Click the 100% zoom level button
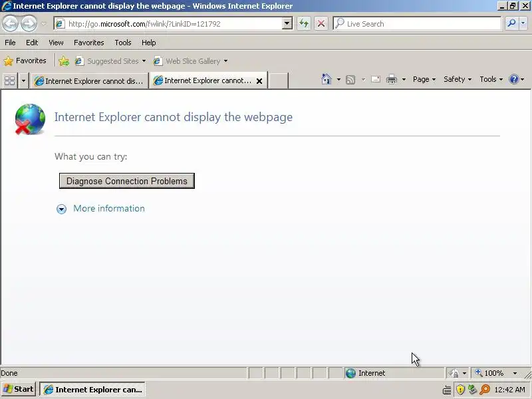 (490, 373)
